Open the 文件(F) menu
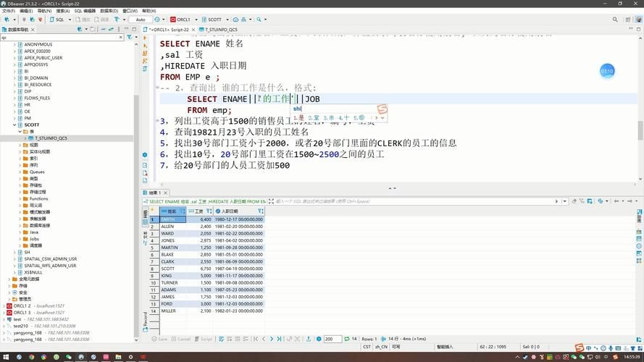This screenshot has height=362, width=644. 9,11
